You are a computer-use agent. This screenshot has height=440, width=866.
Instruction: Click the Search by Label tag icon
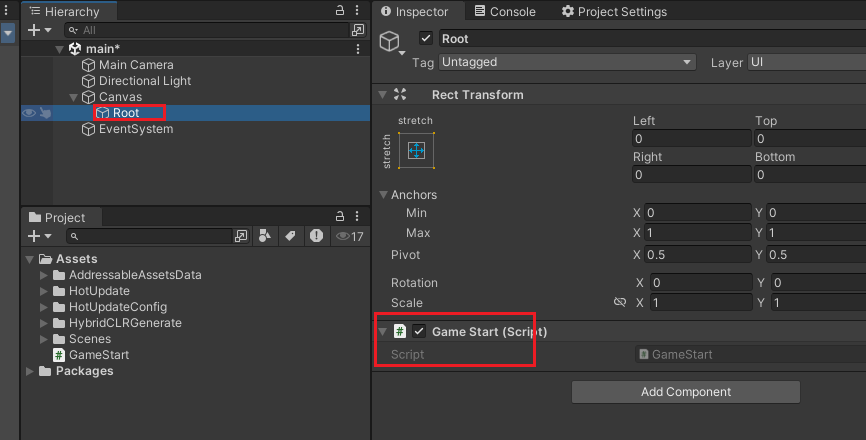coord(290,236)
